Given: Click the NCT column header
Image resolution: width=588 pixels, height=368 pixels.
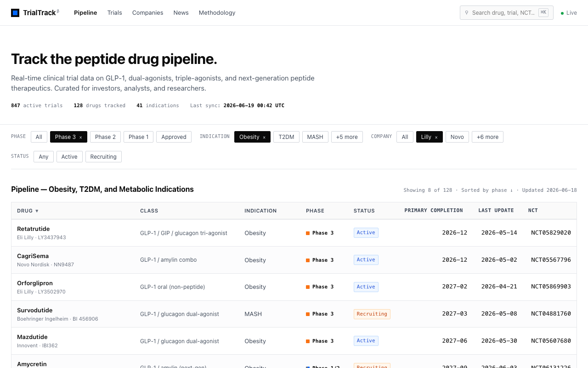Looking at the screenshot, I should pos(533,211).
